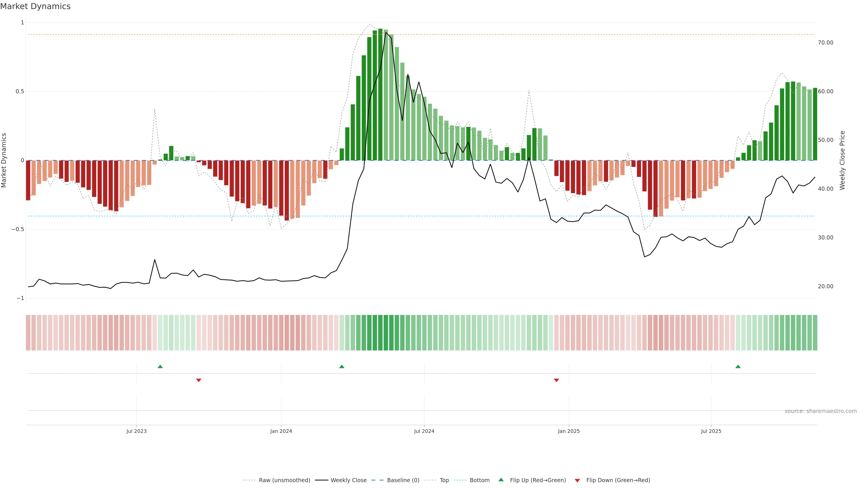Click the Jul 2024 x-axis label
The width and height of the screenshot is (868, 488).
pos(424,431)
